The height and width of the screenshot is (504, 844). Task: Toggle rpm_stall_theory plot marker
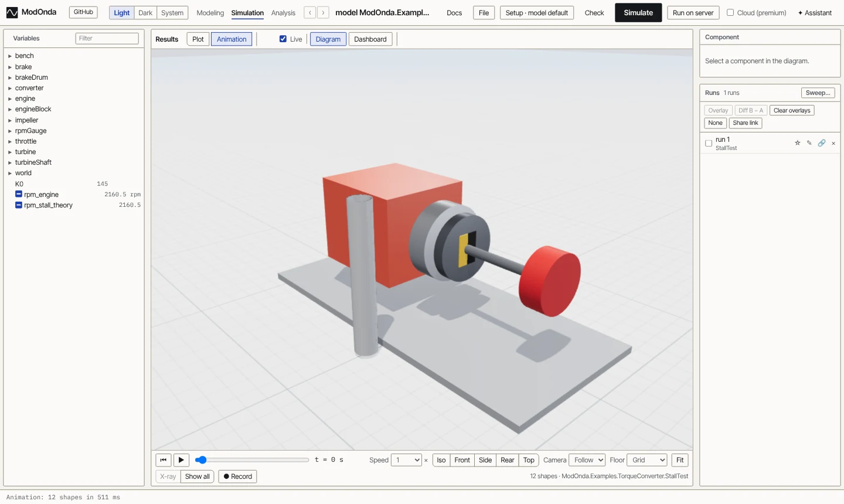19,205
